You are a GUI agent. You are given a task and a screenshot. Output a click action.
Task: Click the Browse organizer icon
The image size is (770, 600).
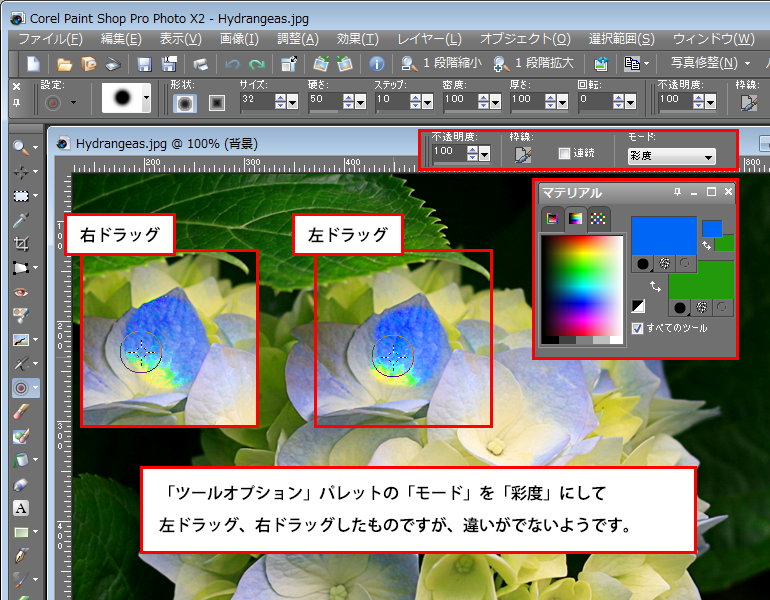88,64
